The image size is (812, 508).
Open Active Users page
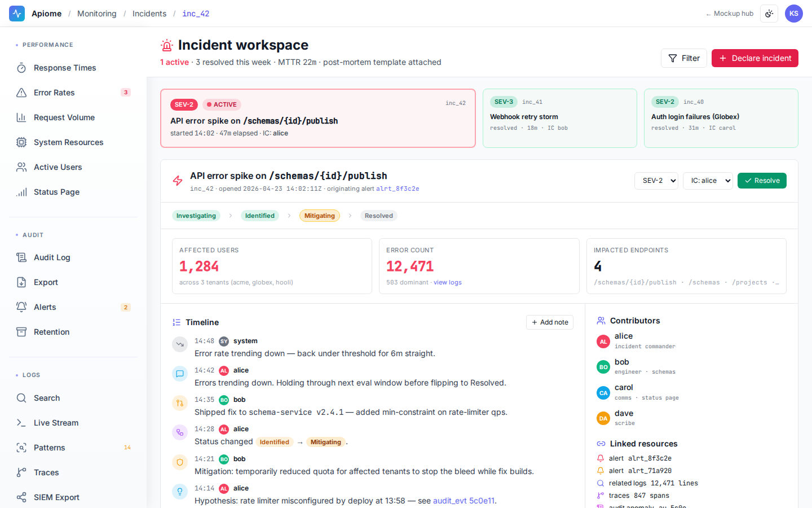click(x=73, y=167)
